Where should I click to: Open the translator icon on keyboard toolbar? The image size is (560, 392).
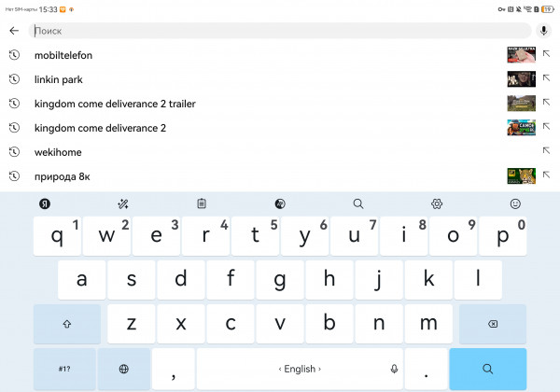pos(280,203)
